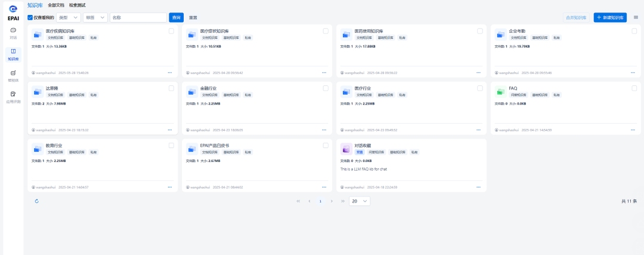This screenshot has width=644, height=255.
Task: Open 智能体 agent section in the sidebar
Action: click(x=13, y=75)
